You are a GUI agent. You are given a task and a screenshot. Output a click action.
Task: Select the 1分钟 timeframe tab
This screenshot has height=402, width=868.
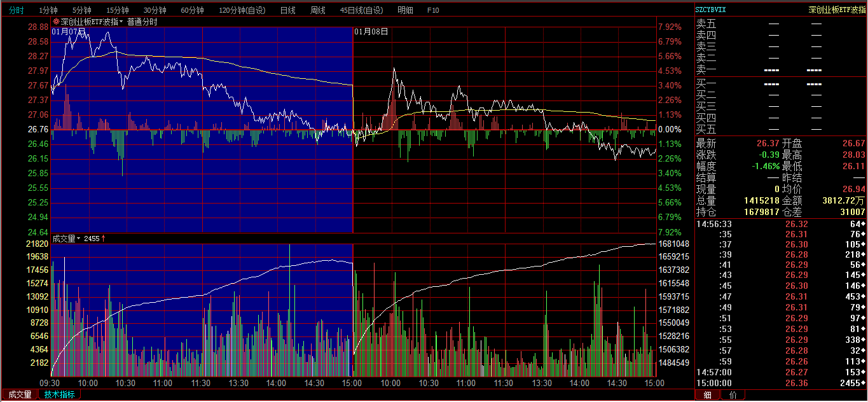coord(48,10)
